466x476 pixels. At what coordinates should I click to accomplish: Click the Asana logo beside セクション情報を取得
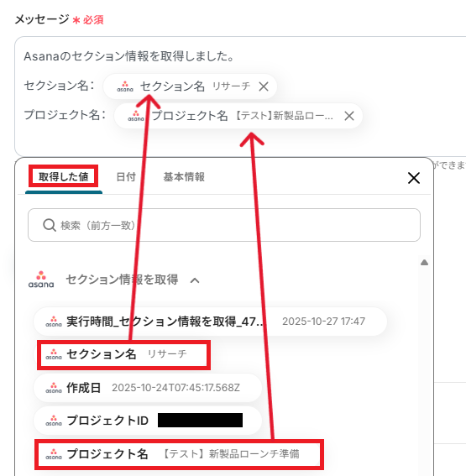41,280
